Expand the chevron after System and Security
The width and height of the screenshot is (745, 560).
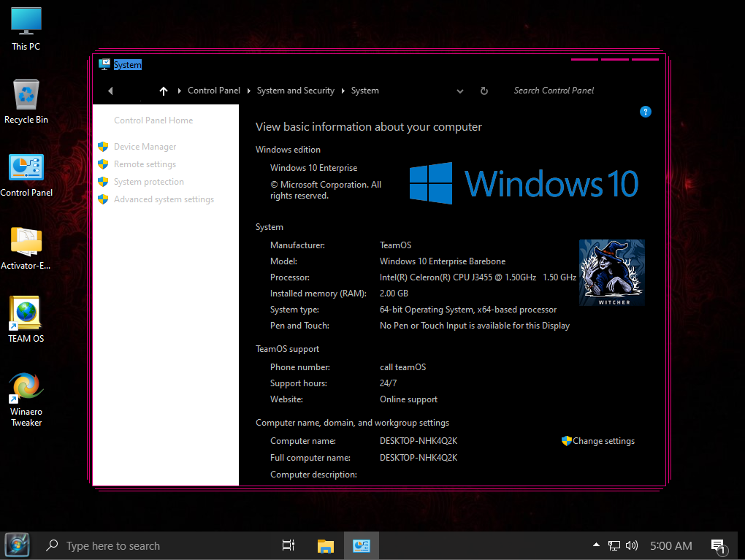pyautogui.click(x=343, y=91)
